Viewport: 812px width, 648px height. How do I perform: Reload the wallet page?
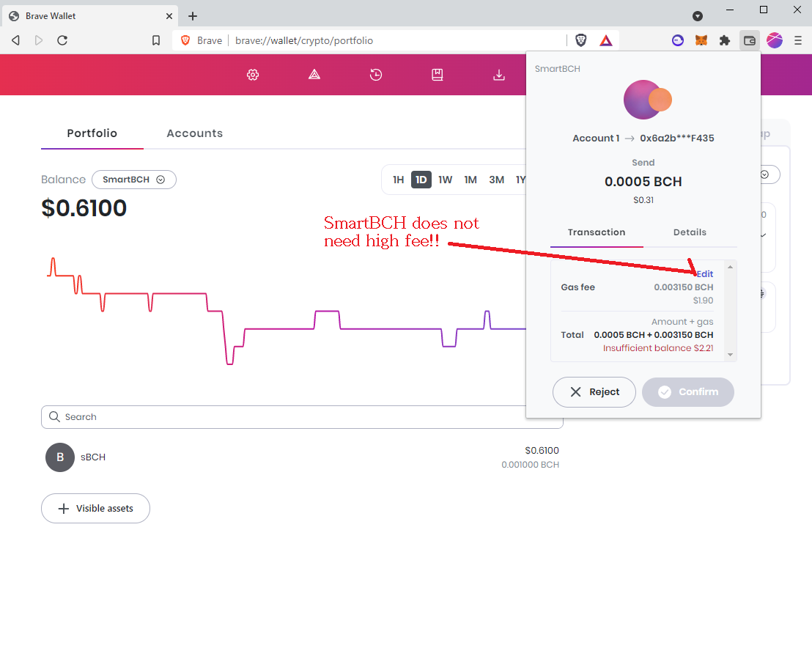62,40
